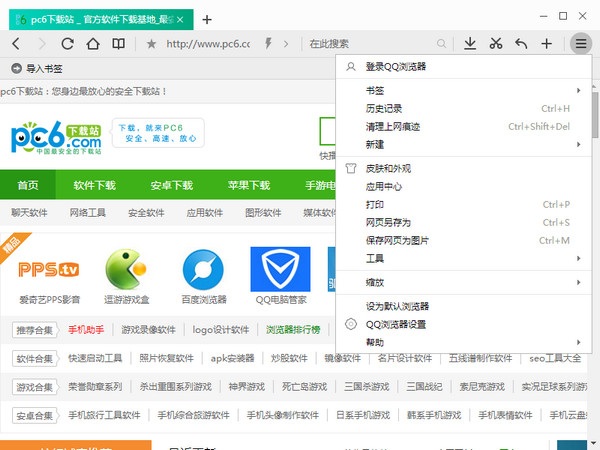
Task: Click the undo closed tab icon
Action: pos(521,44)
